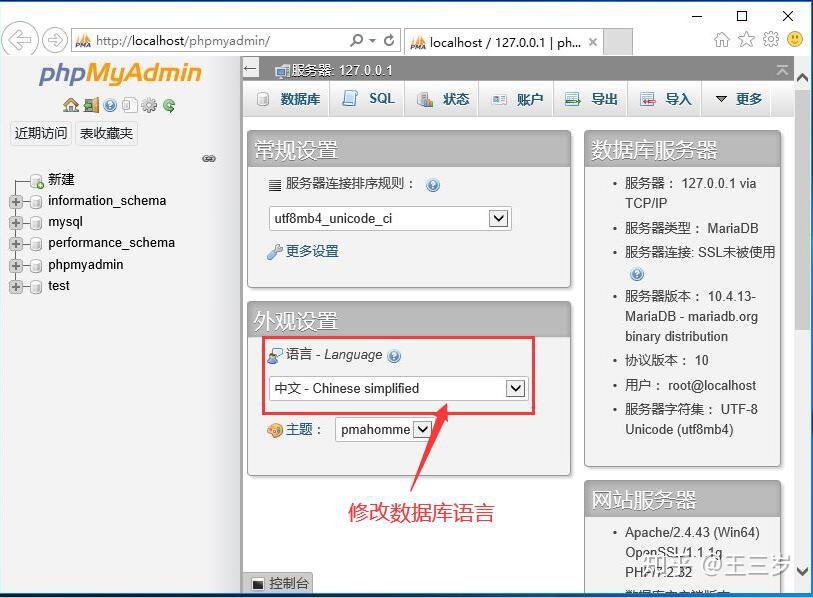Open utf8mb4_unicode_ci collation dropdown
Viewport: 813px width, 598px height.
pyautogui.click(x=390, y=218)
